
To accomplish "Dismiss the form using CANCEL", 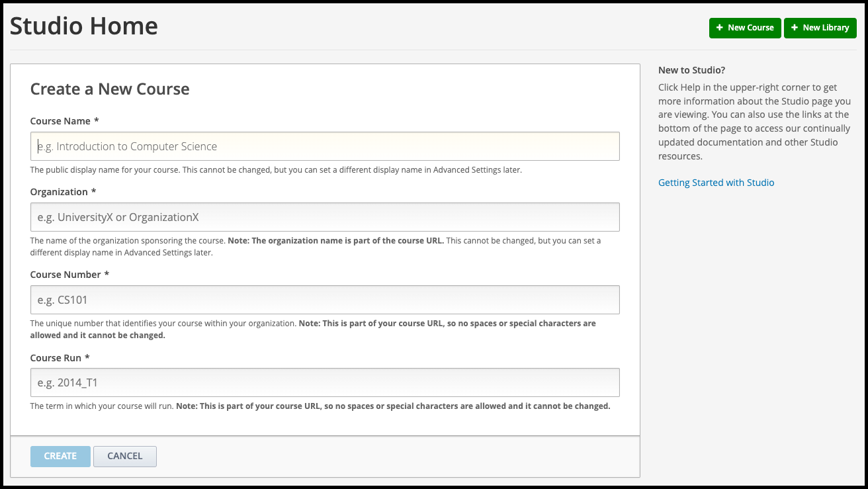I will [125, 456].
